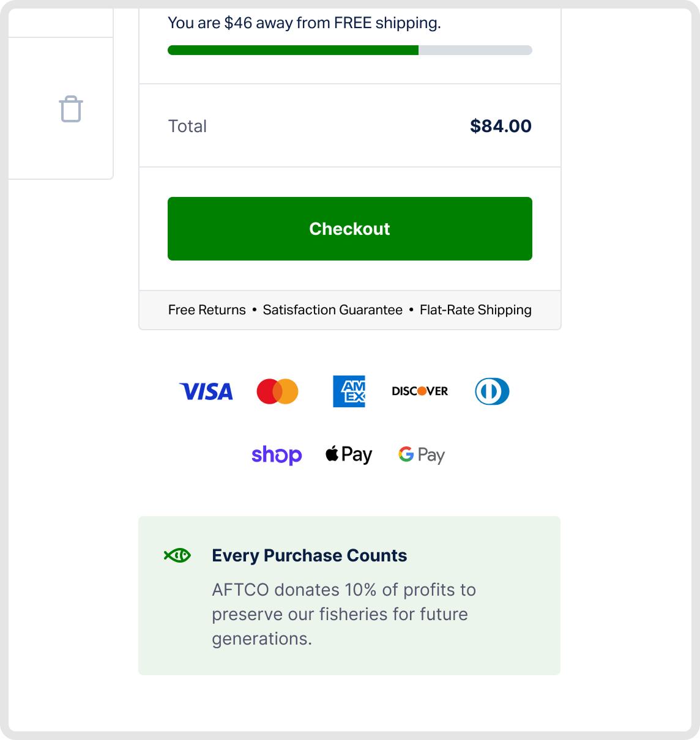Select the American Express icon
700x740 pixels.
coord(349,391)
